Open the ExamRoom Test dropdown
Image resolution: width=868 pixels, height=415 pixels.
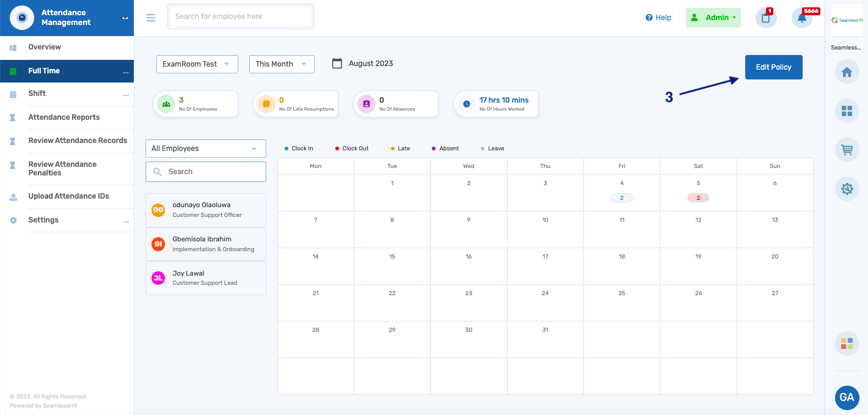(197, 64)
